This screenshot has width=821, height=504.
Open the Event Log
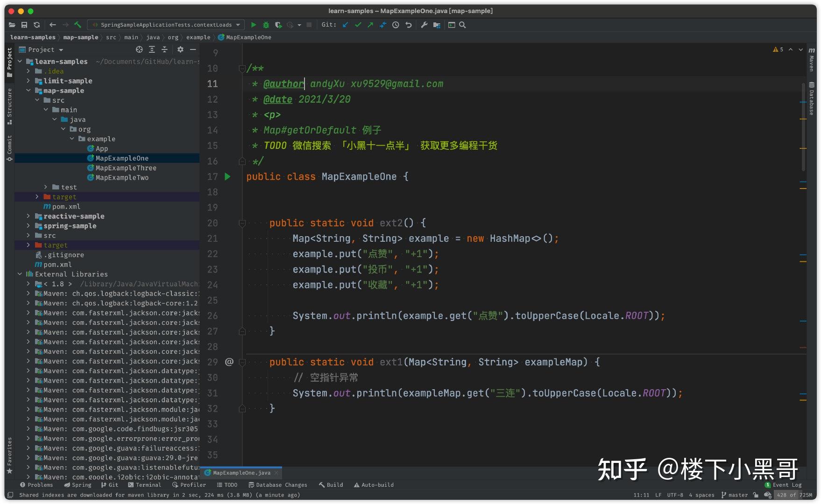(x=783, y=485)
